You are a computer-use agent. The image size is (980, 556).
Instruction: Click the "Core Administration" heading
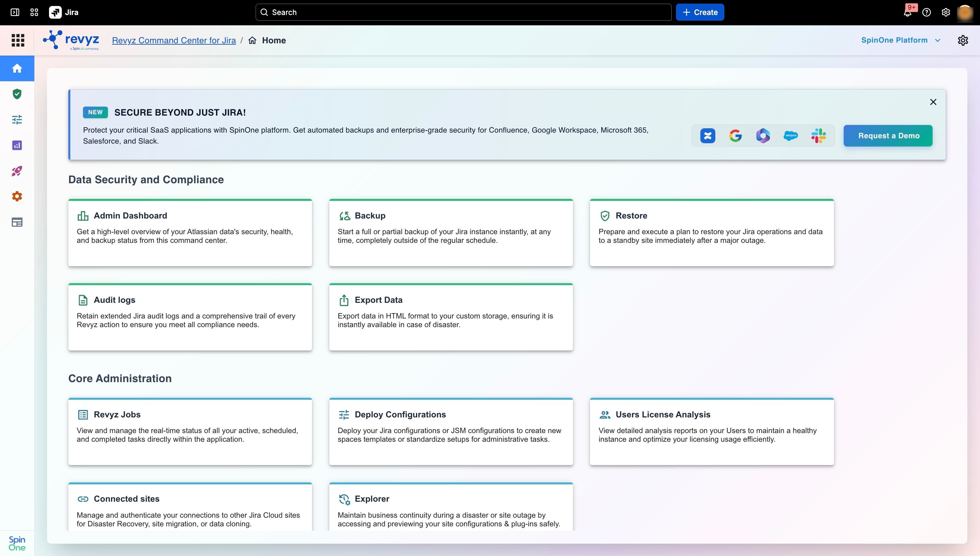click(x=120, y=378)
